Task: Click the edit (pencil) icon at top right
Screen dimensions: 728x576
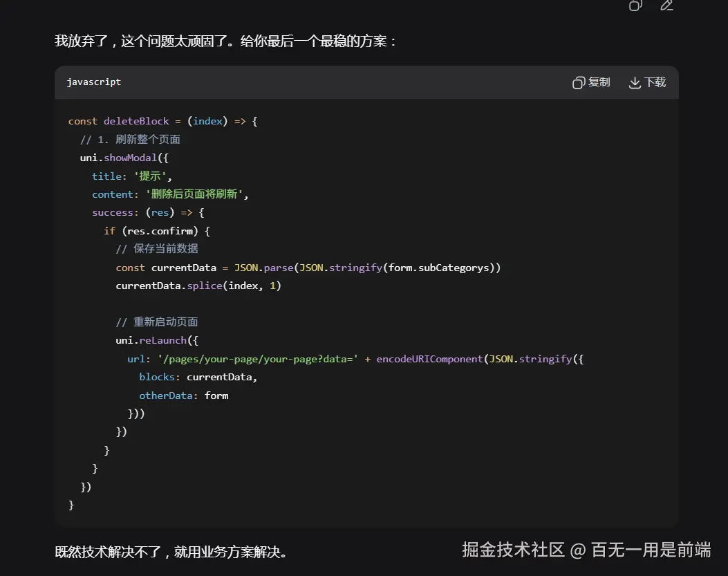Action: pos(666,6)
